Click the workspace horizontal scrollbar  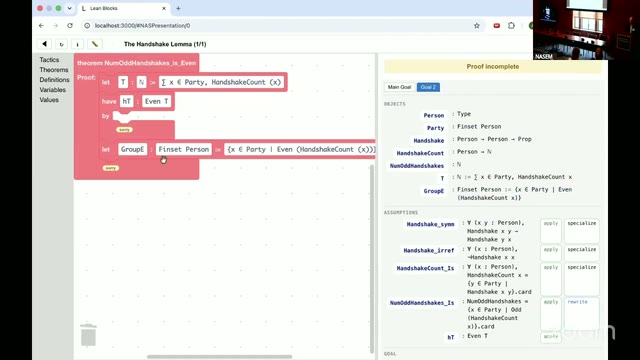pyautogui.click(x=220, y=356)
